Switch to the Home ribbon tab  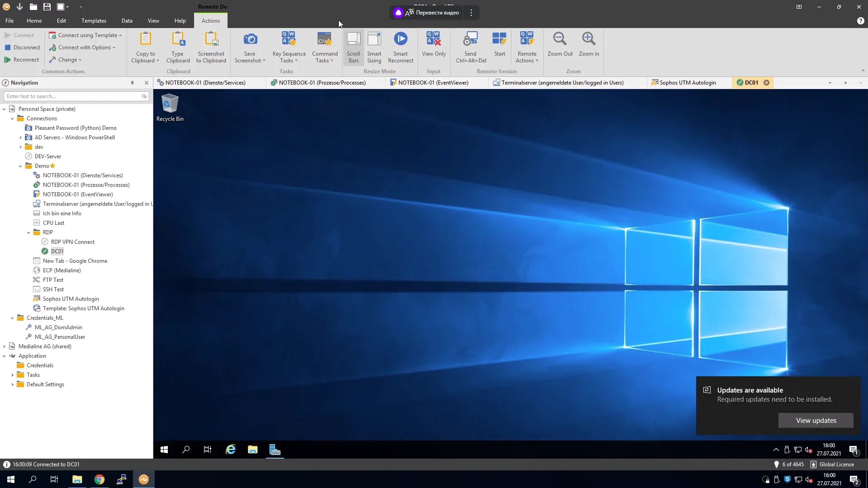34,21
